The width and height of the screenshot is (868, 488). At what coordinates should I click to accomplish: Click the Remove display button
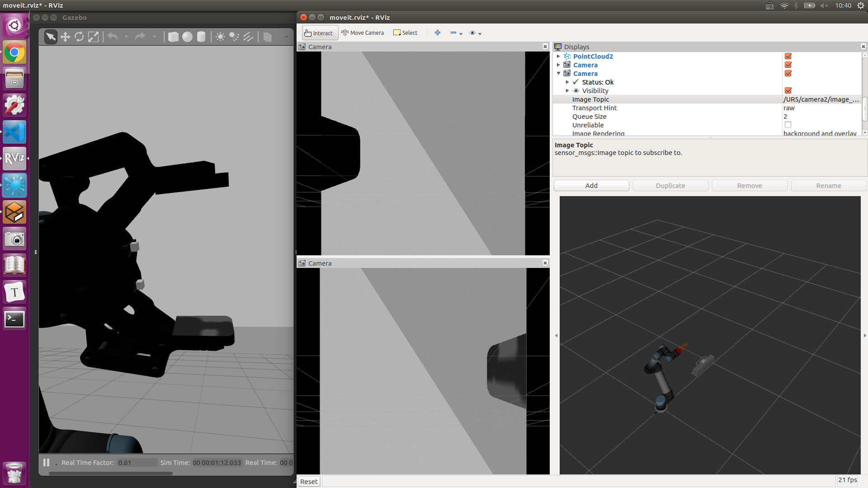(750, 186)
